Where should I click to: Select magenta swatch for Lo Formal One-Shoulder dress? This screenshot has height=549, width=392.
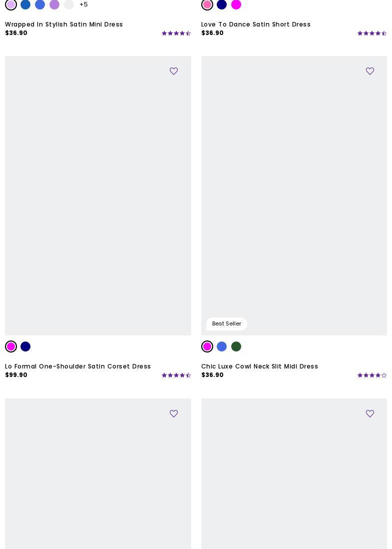point(11,346)
